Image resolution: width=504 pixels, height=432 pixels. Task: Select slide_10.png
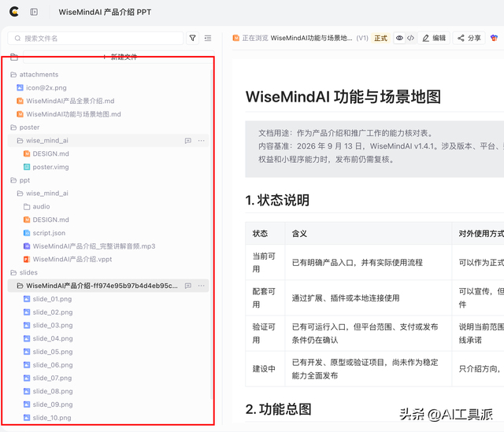pos(52,418)
